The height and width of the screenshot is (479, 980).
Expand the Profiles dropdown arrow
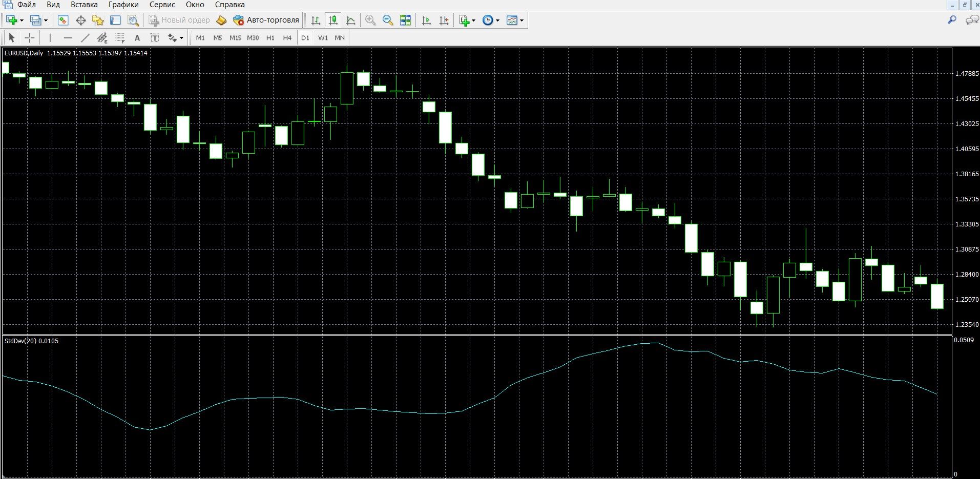coord(46,20)
